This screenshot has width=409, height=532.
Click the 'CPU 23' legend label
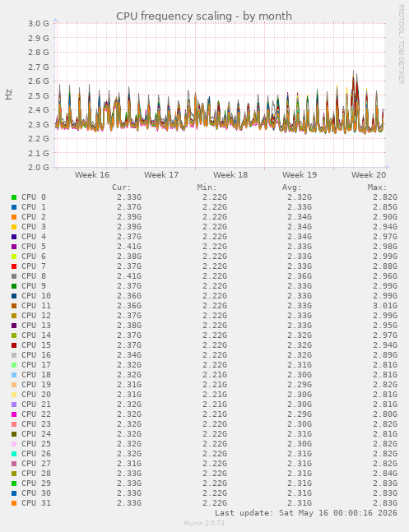[36, 424]
